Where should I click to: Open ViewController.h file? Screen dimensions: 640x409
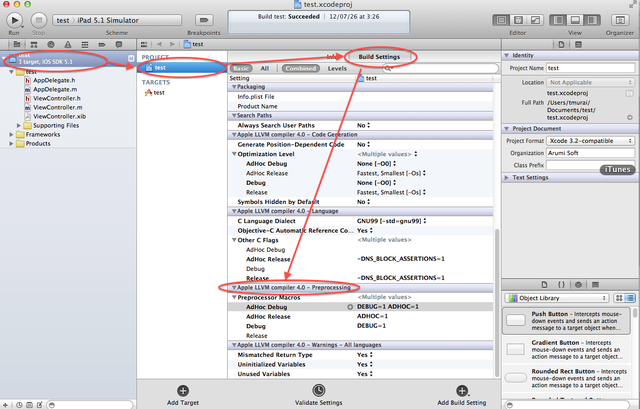[57, 98]
